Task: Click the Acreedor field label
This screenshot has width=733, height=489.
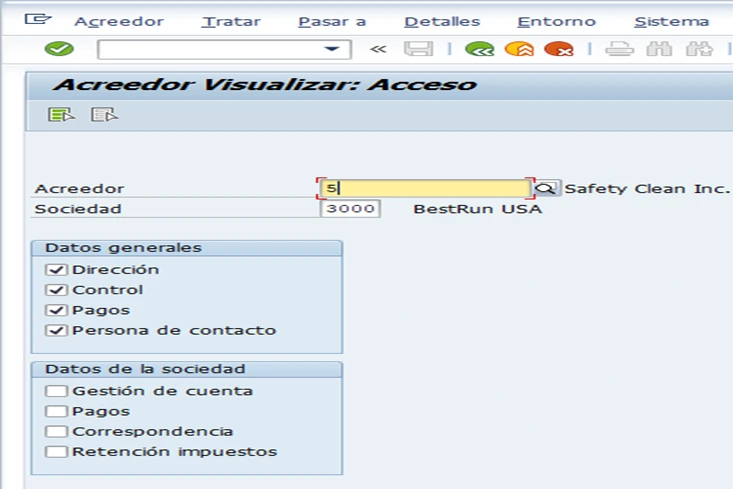Action: (x=79, y=188)
